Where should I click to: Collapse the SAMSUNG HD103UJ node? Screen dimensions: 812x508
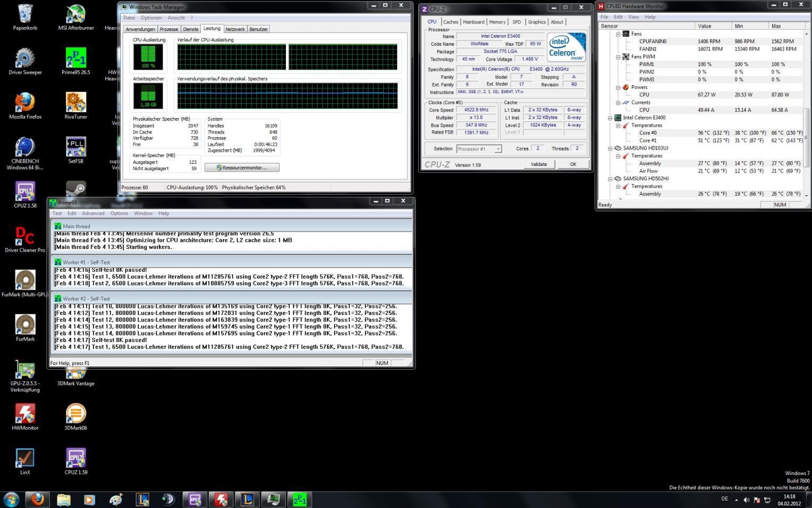click(x=610, y=148)
